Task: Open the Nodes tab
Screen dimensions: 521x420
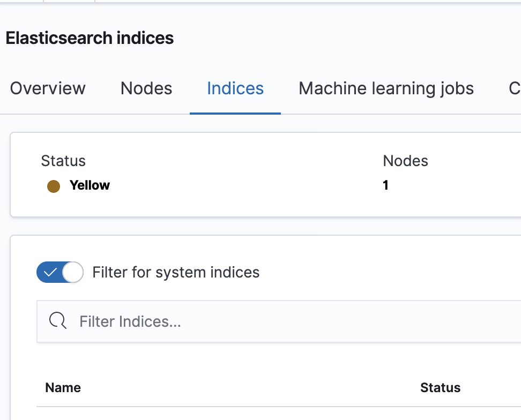Action: pyautogui.click(x=146, y=88)
